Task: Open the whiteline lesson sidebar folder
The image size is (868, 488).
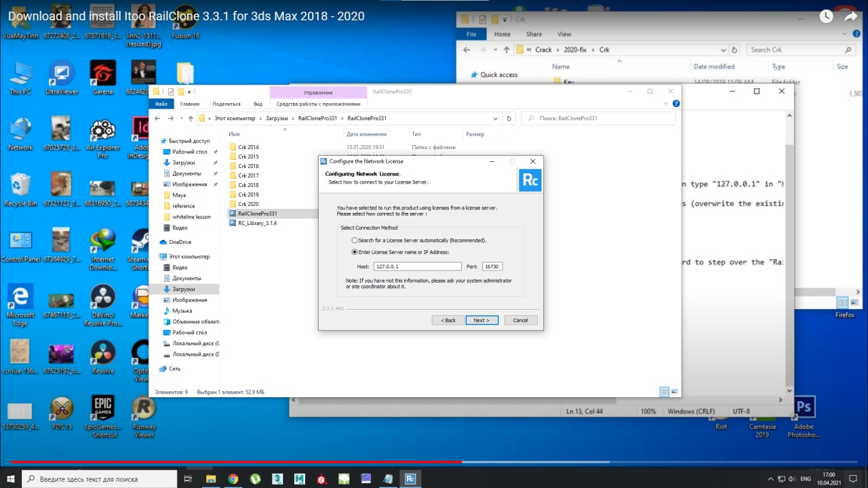Action: [191, 217]
